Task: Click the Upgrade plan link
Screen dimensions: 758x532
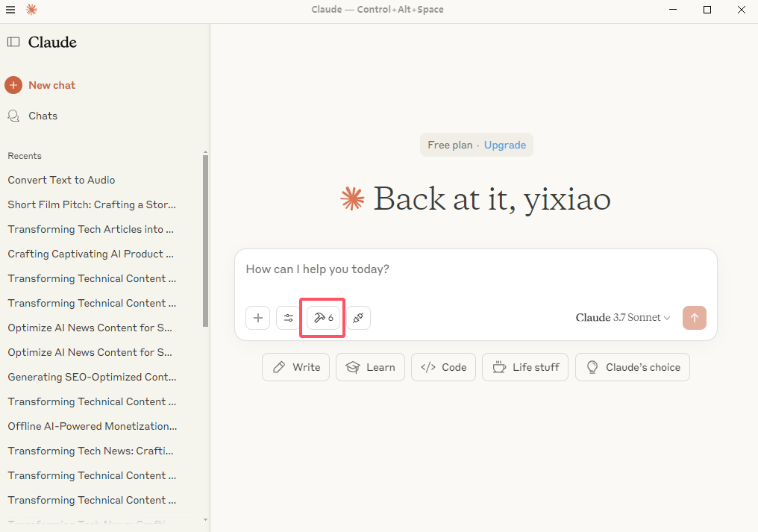Action: pyautogui.click(x=504, y=145)
